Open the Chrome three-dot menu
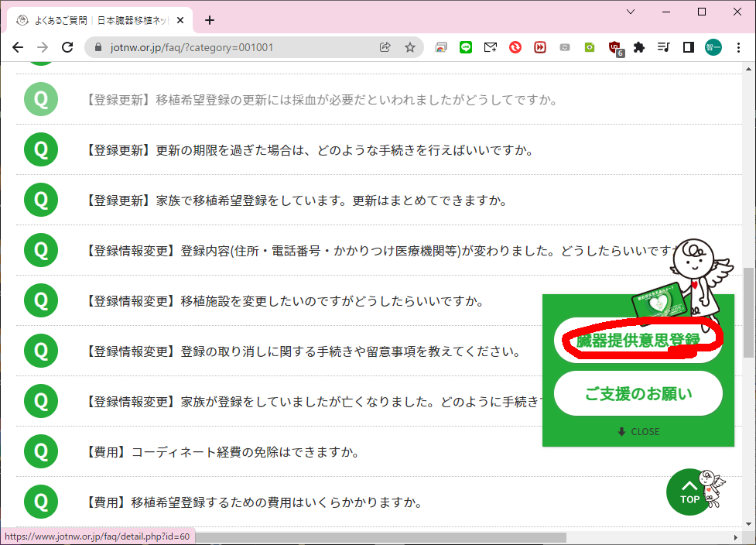The height and width of the screenshot is (545, 756). point(739,47)
